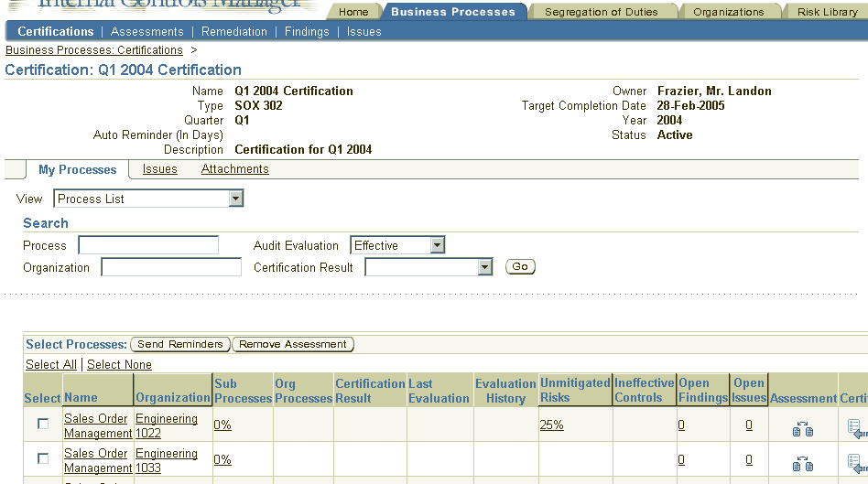Open the Remediation subtab
Image resolution: width=868 pixels, height=484 pixels.
[x=234, y=31]
